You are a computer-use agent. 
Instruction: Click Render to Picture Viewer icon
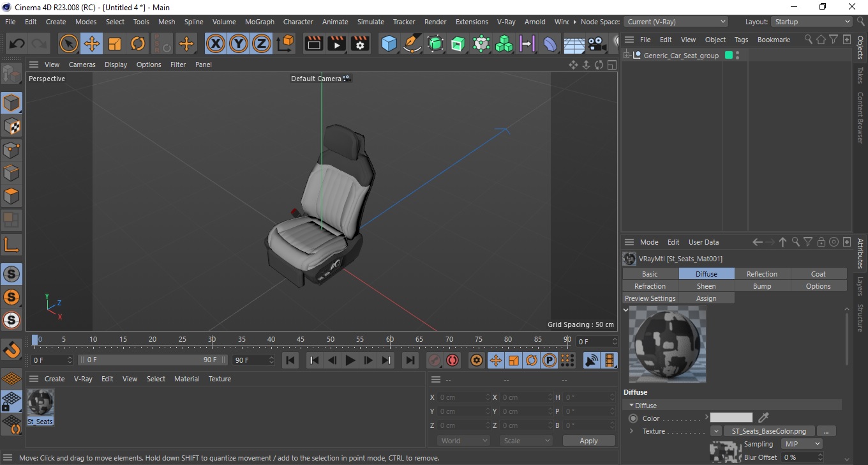tap(337, 44)
